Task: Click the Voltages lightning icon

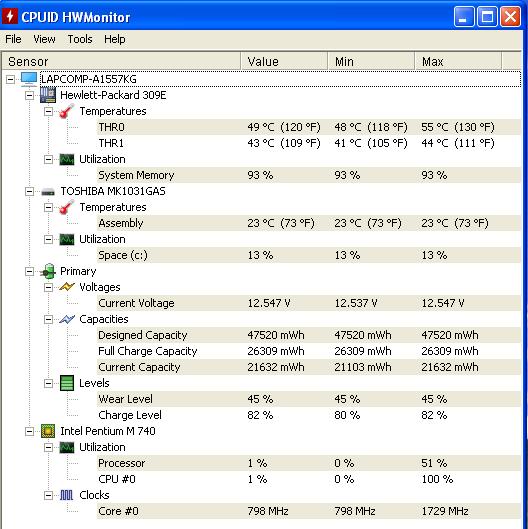Action: [x=67, y=287]
